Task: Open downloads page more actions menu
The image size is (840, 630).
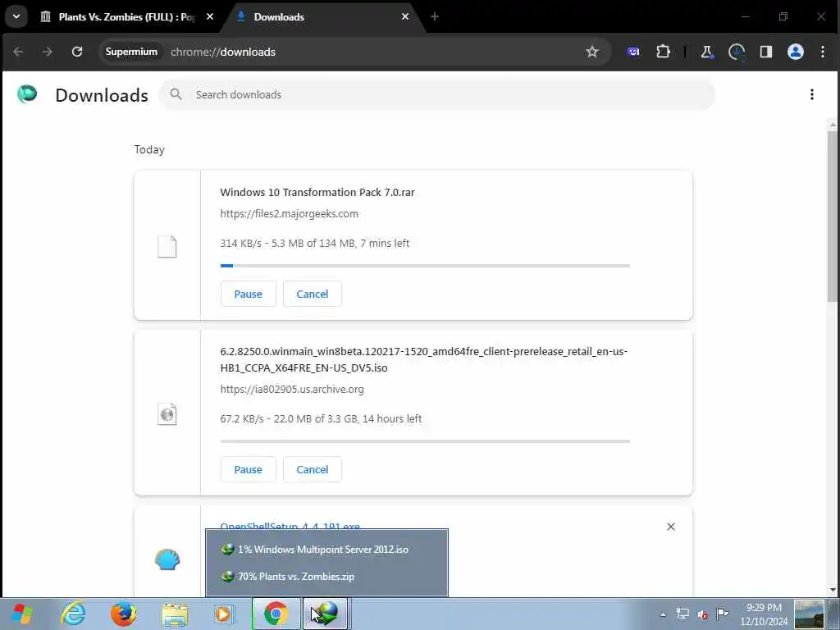Action: [x=812, y=95]
